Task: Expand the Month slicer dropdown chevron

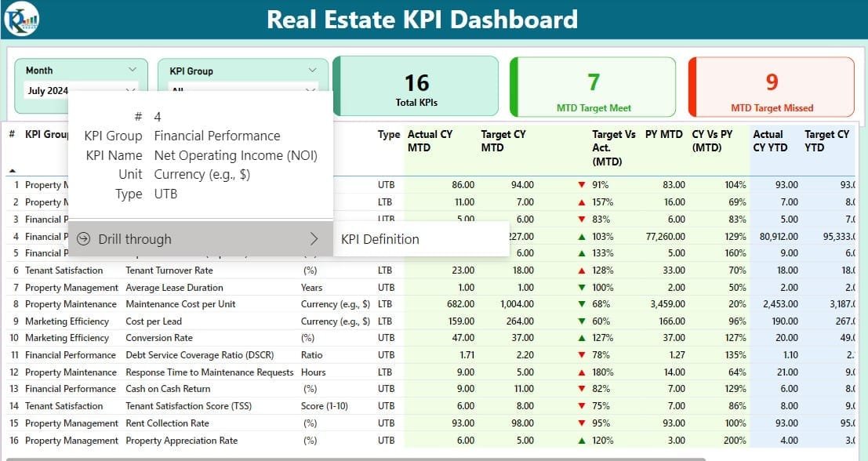Action: pyautogui.click(x=132, y=71)
